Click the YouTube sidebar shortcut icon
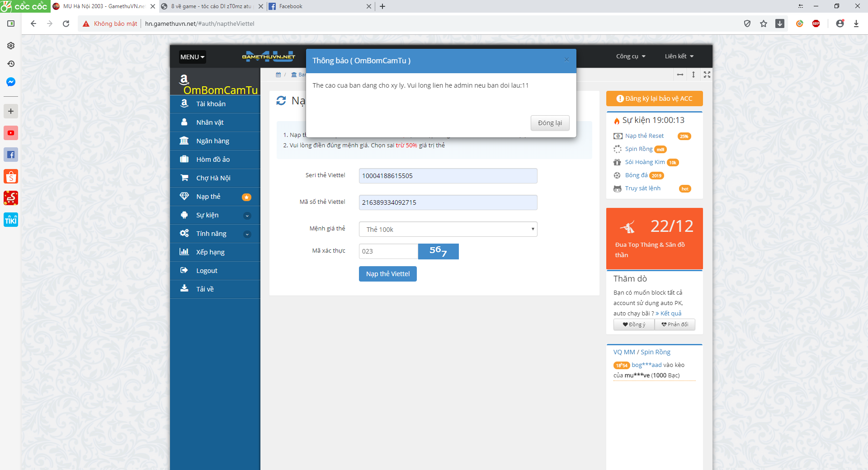 coord(11,133)
